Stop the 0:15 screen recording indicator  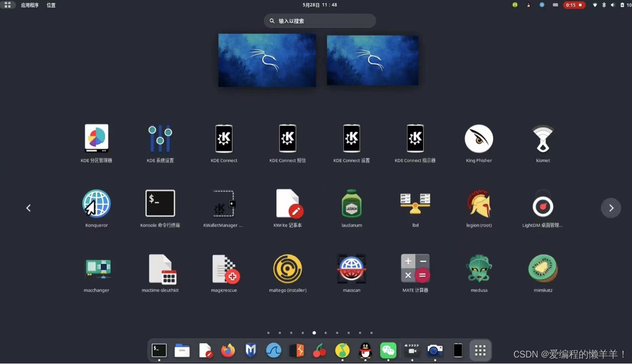tap(574, 5)
